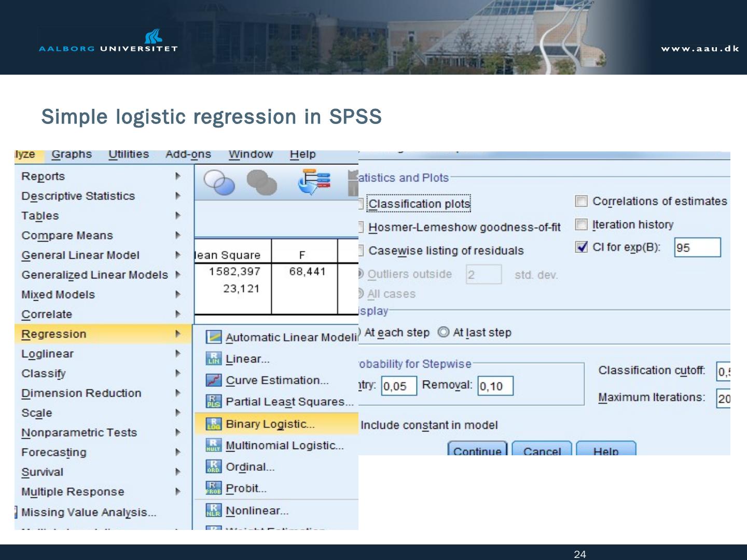Click the Nonlinear regression icon
The height and width of the screenshot is (560, 747).
(x=213, y=510)
